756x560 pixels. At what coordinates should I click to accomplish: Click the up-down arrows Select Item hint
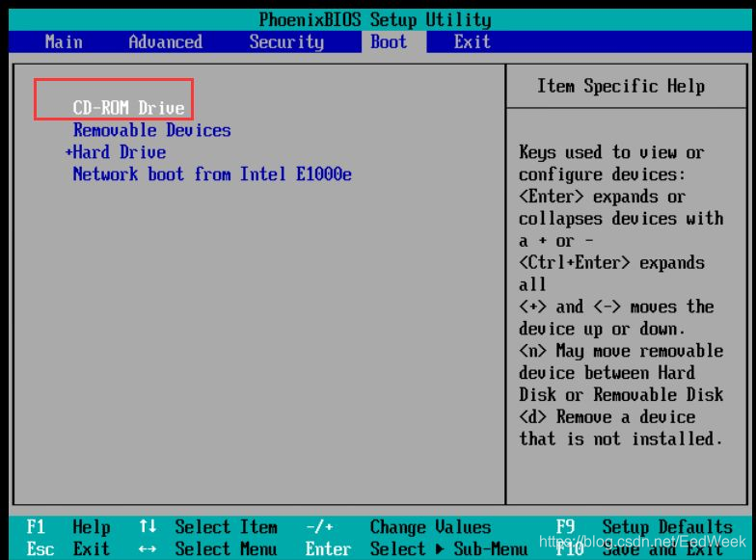click(x=208, y=526)
